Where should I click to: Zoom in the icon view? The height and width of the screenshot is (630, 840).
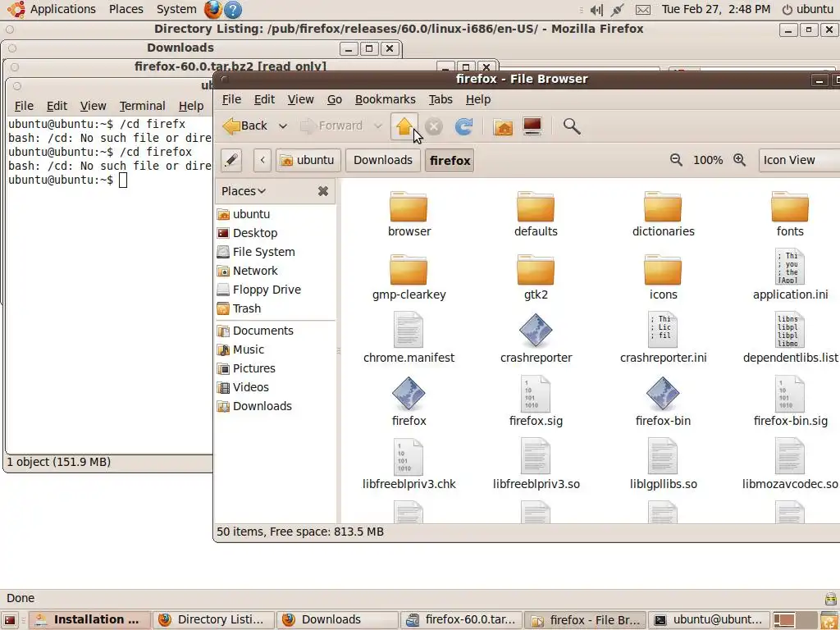[x=740, y=160]
